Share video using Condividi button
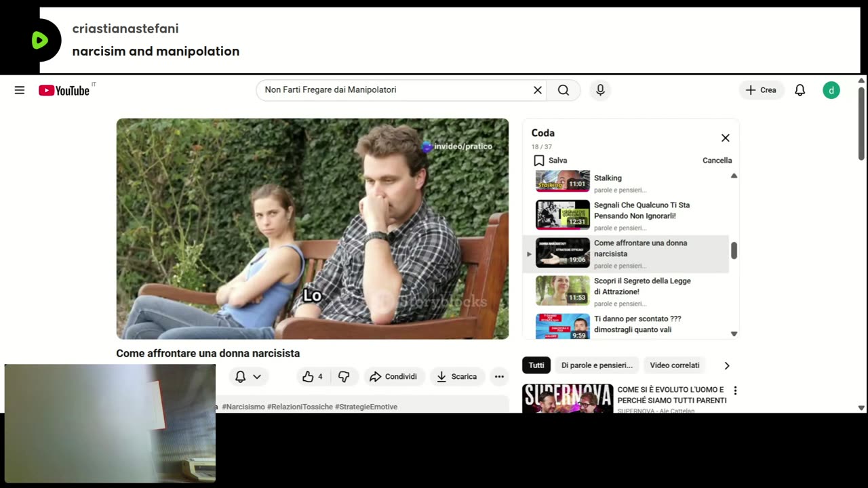The height and width of the screenshot is (488, 868). click(394, 377)
